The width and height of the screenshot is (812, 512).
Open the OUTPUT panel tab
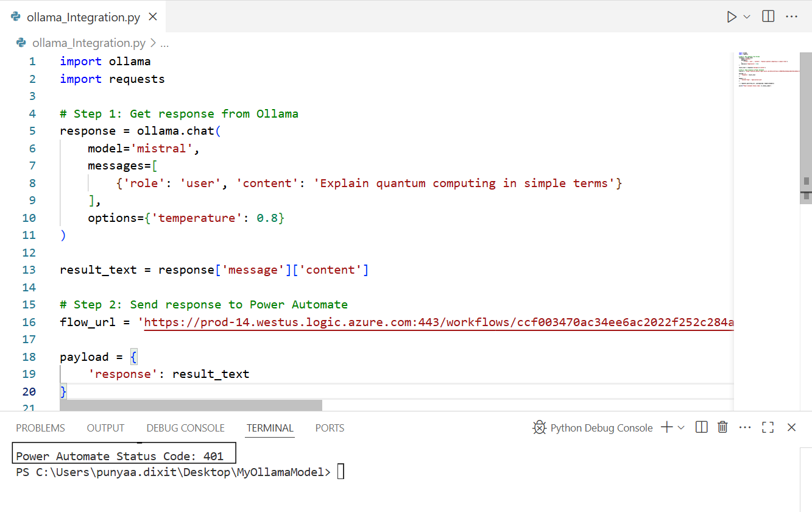(105, 428)
